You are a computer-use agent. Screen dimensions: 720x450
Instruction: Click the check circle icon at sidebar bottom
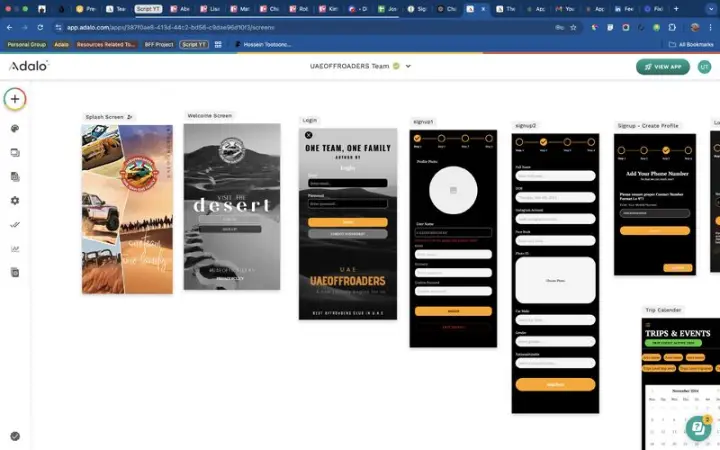(15, 436)
